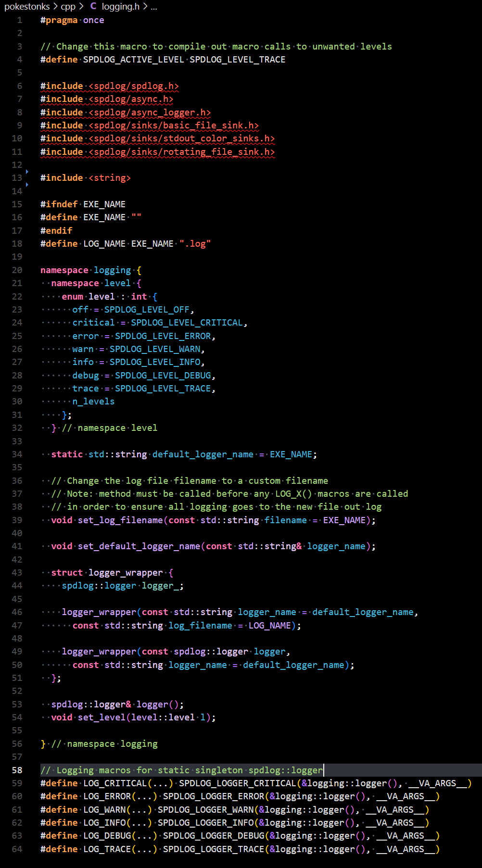Select the logging.h breadcrumb item
This screenshot has width=482, height=868.
click(x=121, y=6)
